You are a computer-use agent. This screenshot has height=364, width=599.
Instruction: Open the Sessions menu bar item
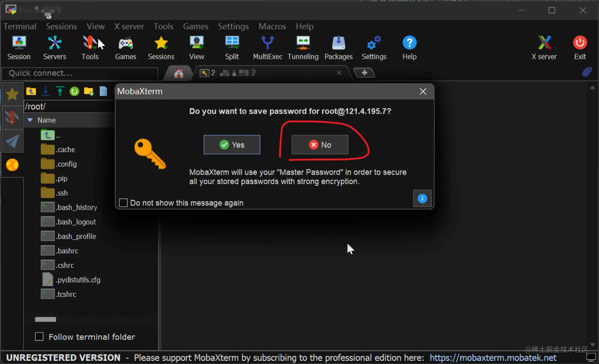coord(61,26)
